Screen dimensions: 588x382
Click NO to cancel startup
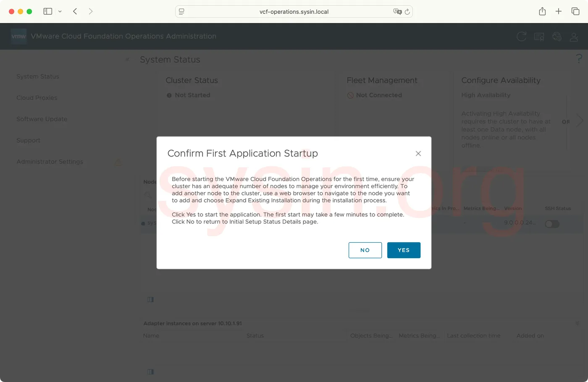(365, 250)
